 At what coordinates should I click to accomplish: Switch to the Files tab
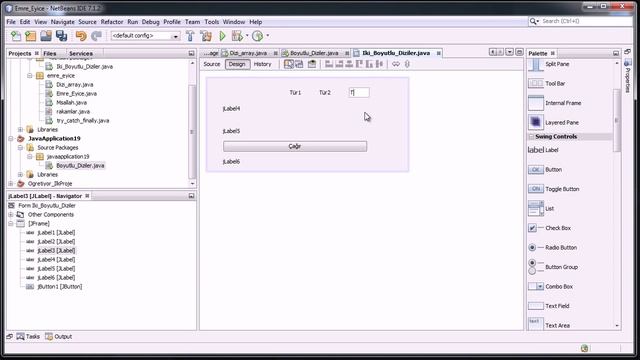tap(50, 53)
